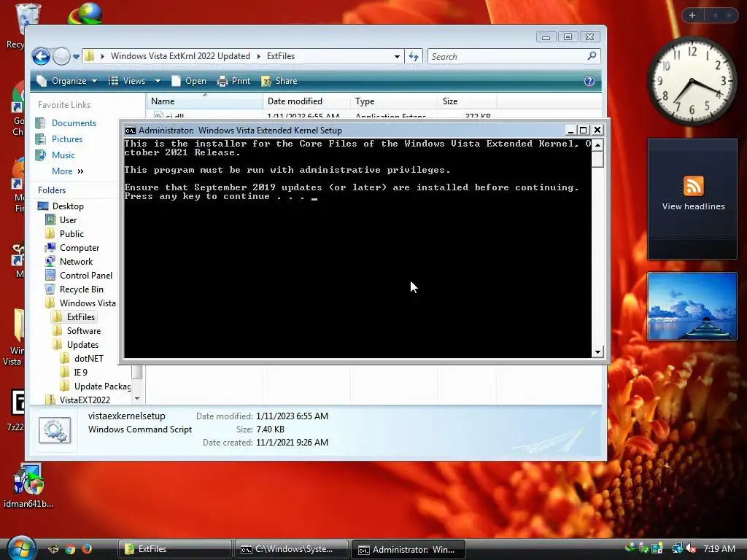Sort files by Date modified column

tap(306, 101)
